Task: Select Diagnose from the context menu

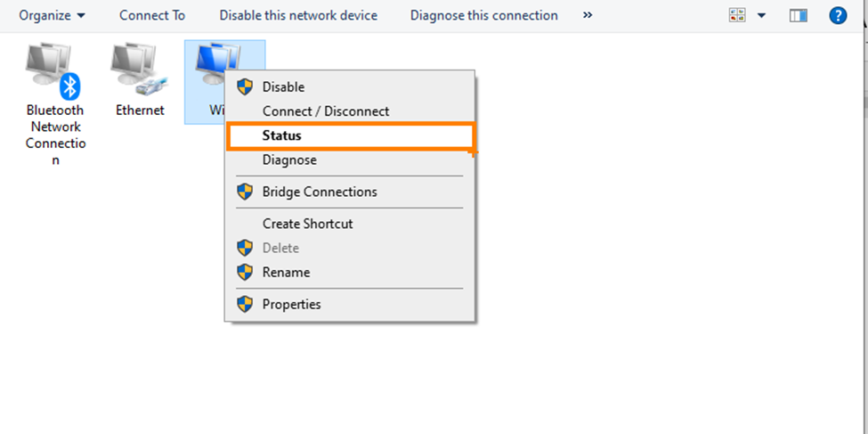Action: click(289, 160)
